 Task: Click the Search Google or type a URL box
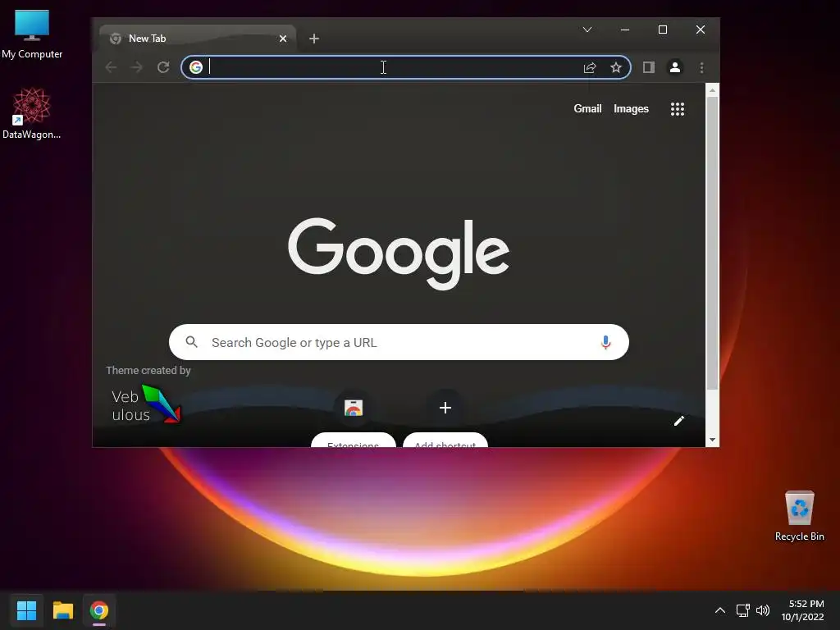(399, 342)
